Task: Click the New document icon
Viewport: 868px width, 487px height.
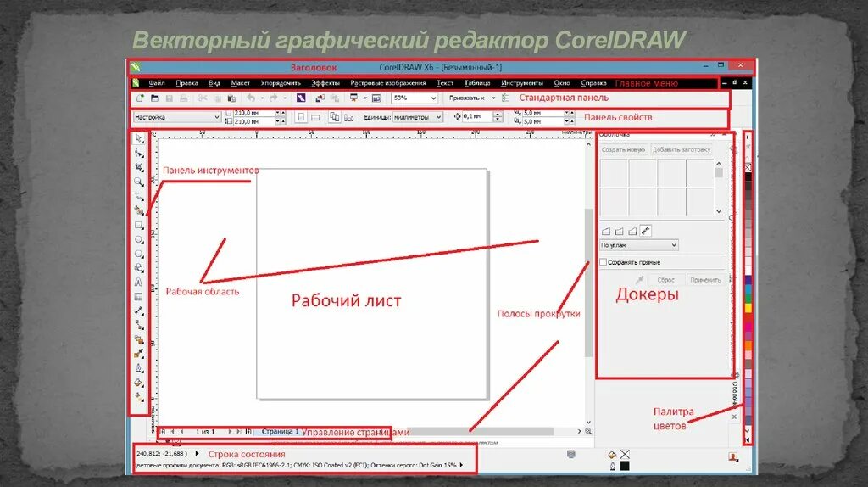Action: click(x=140, y=98)
